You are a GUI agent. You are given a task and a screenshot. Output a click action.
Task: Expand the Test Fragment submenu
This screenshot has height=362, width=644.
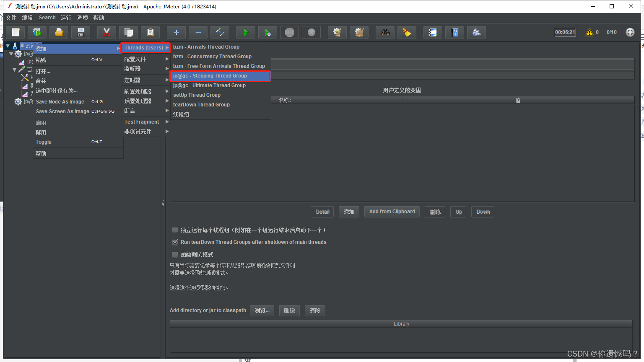[146, 122]
